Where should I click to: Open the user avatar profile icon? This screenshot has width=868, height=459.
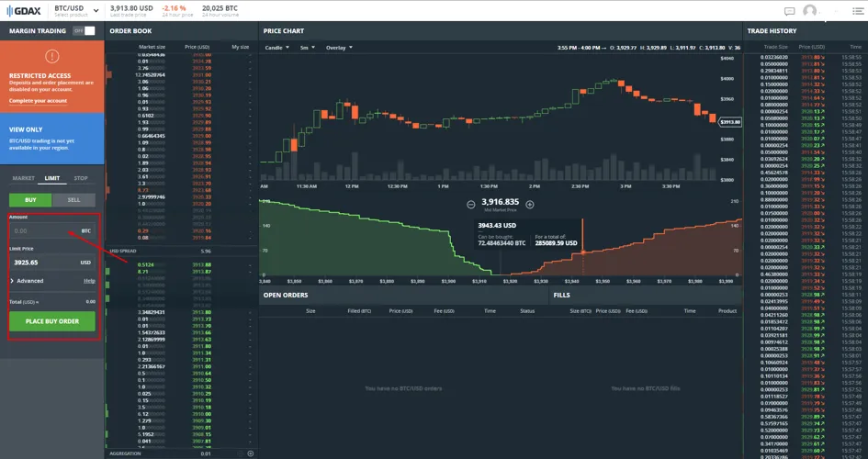tap(810, 10)
